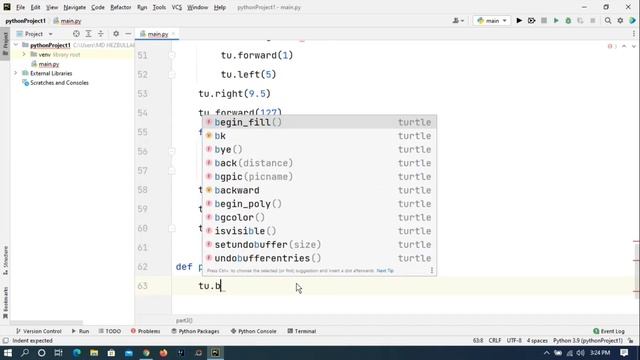Open File Explorer from taskbar
This screenshot has height=360, width=640.
(x=94, y=353)
